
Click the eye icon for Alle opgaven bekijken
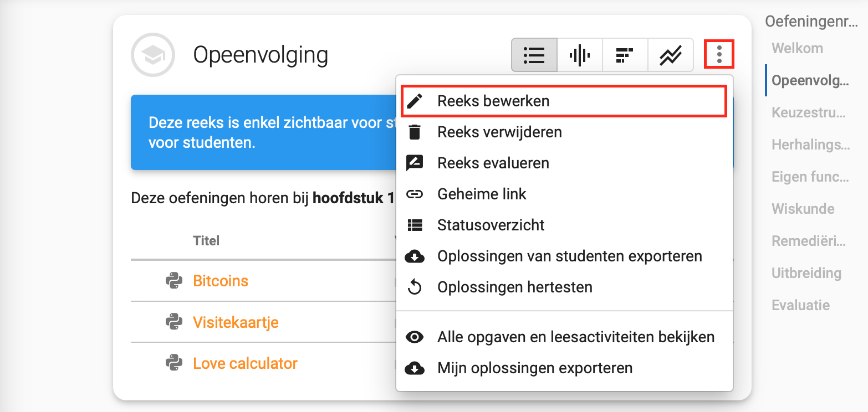pyautogui.click(x=415, y=337)
